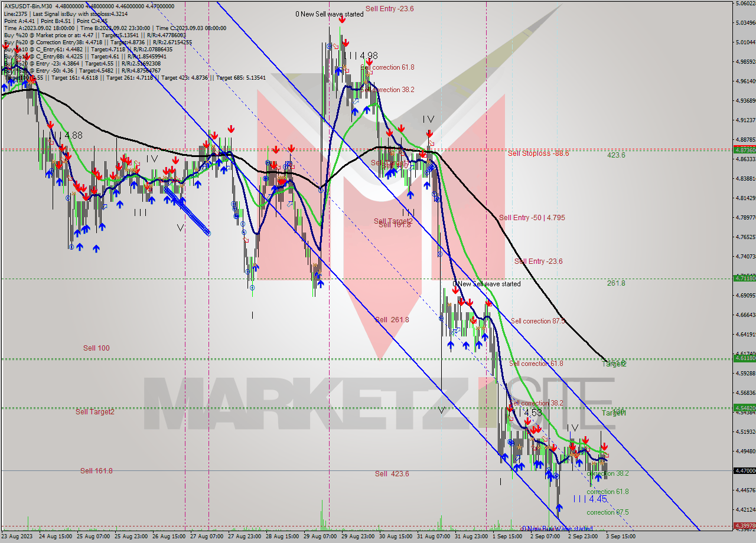
Task: Click the green 4.61180 price axis tag
Action: pyautogui.click(x=744, y=358)
